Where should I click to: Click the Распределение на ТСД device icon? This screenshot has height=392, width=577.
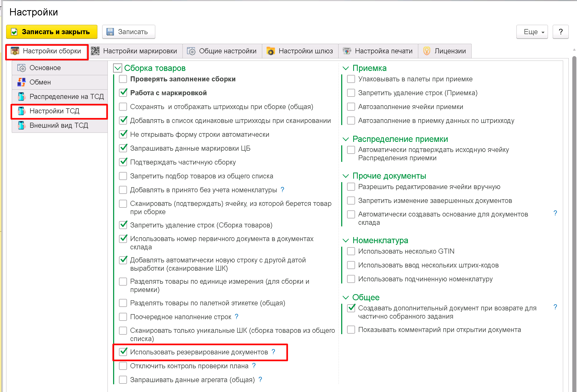[22, 97]
